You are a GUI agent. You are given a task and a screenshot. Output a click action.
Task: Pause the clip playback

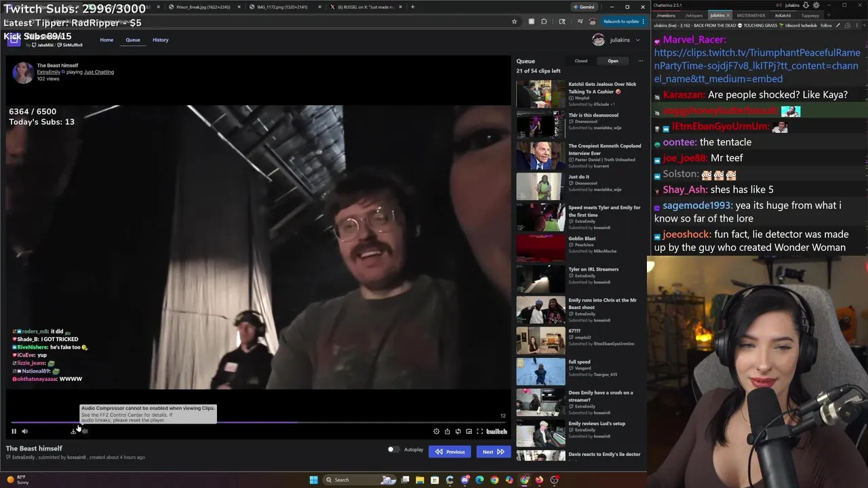pos(14,431)
